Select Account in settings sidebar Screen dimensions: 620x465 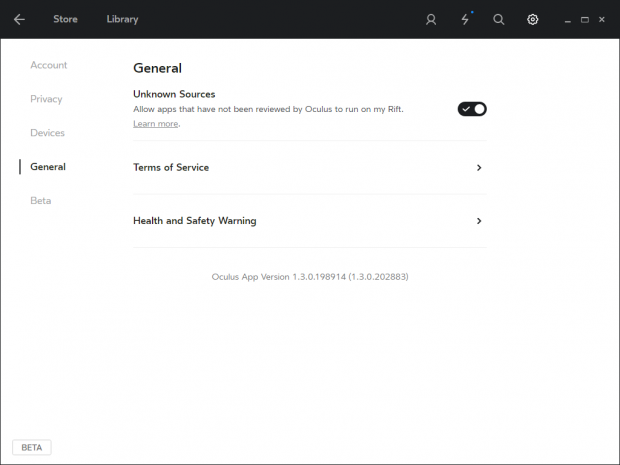[49, 65]
